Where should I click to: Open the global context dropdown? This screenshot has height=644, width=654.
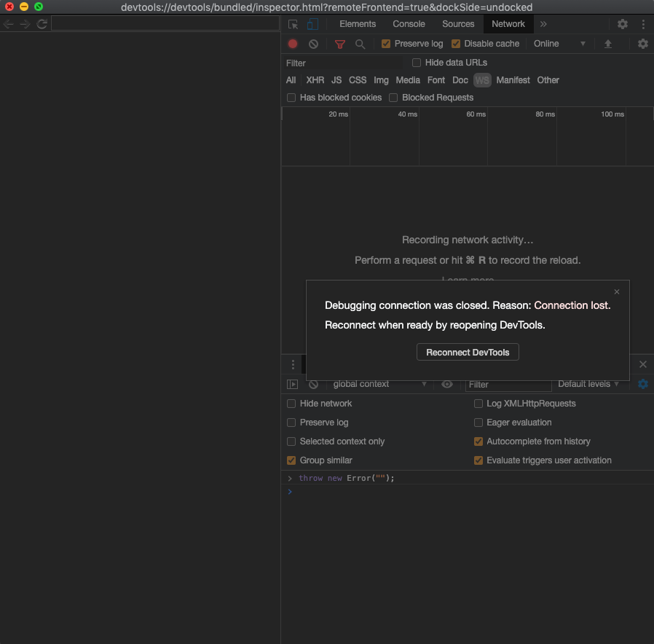click(379, 384)
